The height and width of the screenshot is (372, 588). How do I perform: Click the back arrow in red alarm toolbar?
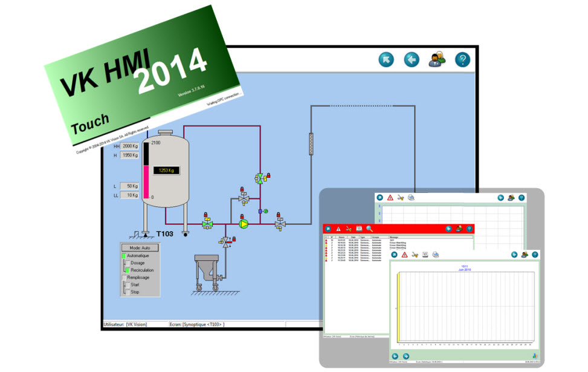click(x=448, y=229)
